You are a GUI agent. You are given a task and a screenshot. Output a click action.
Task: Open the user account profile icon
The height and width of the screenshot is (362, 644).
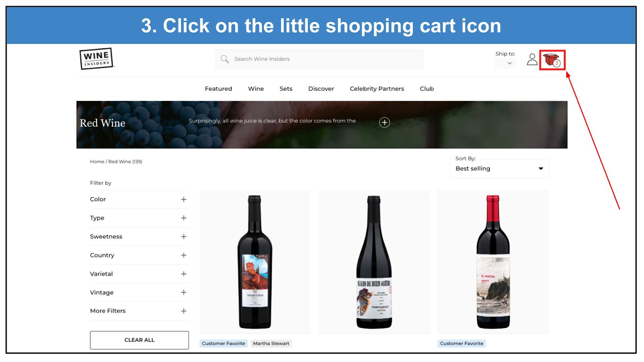coord(532,60)
